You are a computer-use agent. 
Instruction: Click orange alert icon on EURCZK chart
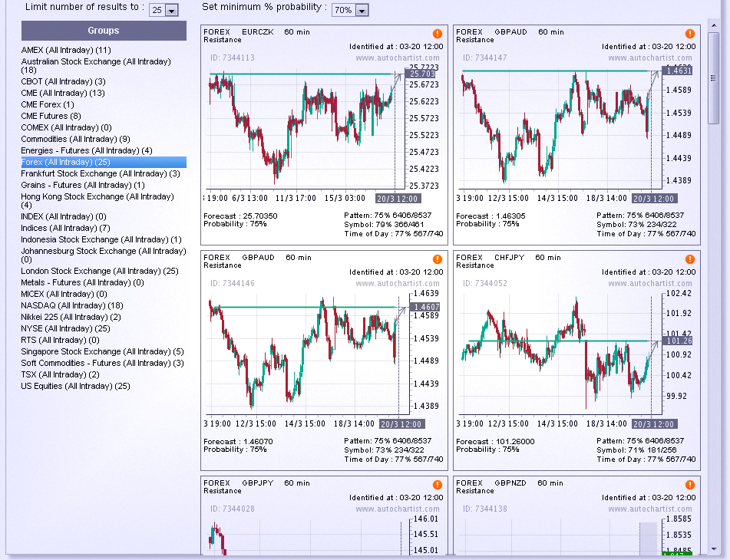point(438,34)
